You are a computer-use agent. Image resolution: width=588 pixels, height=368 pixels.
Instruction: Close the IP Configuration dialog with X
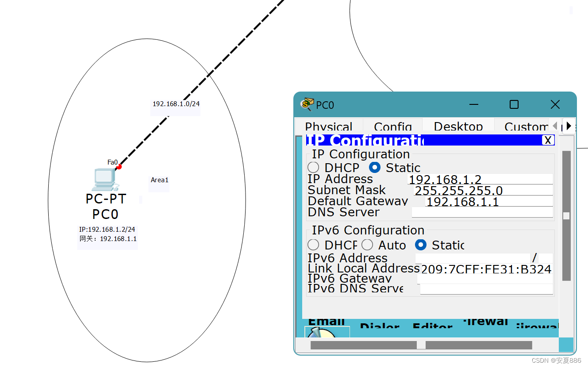[x=548, y=140]
